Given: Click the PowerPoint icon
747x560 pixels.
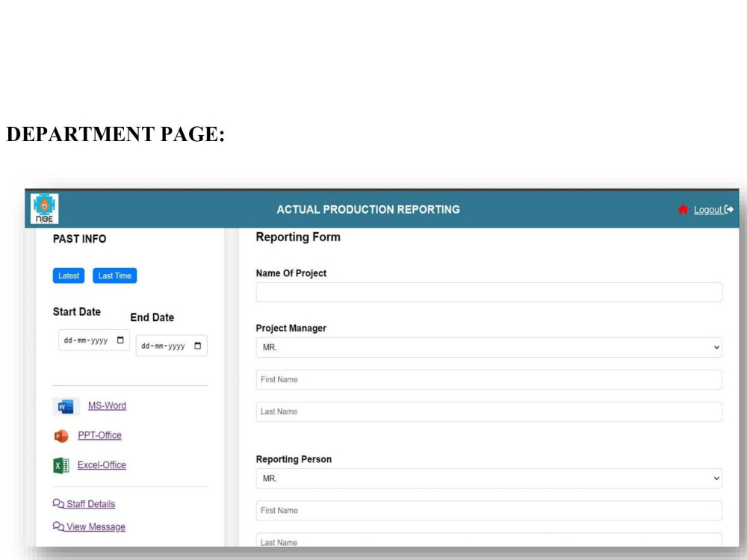Looking at the screenshot, I should click(61, 436).
